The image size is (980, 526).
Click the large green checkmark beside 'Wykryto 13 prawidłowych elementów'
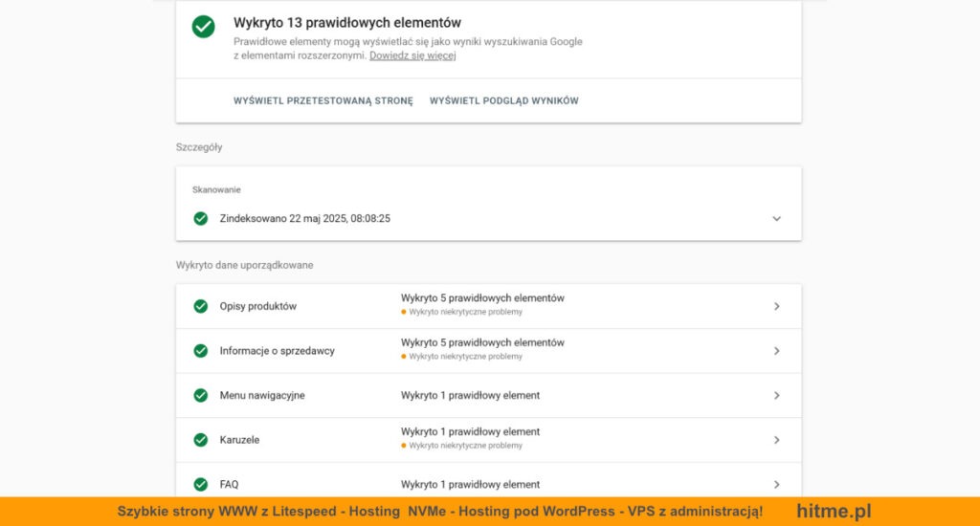203,27
